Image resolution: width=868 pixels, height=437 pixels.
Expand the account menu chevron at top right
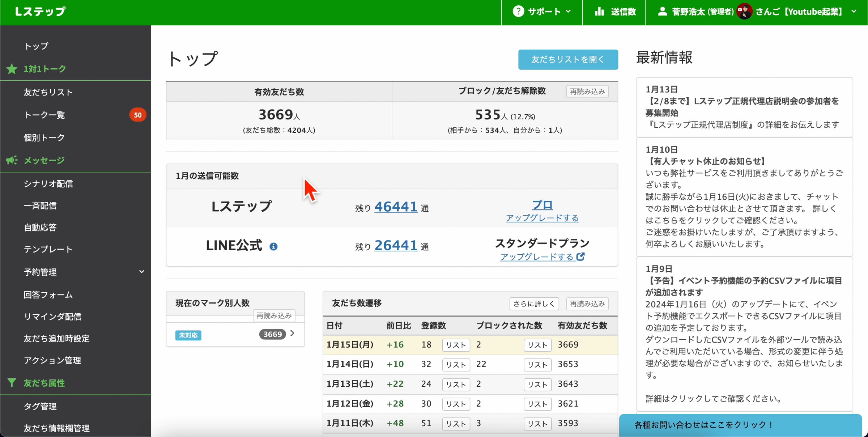click(x=854, y=12)
